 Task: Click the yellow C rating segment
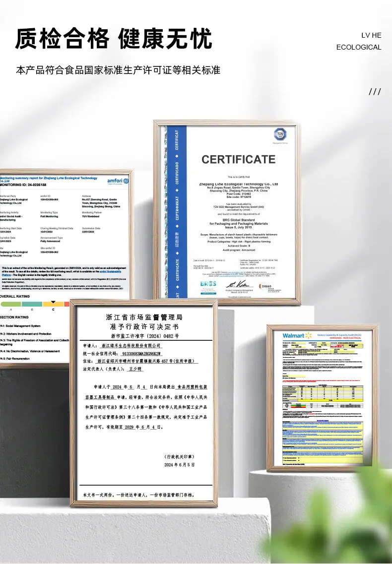53,304
